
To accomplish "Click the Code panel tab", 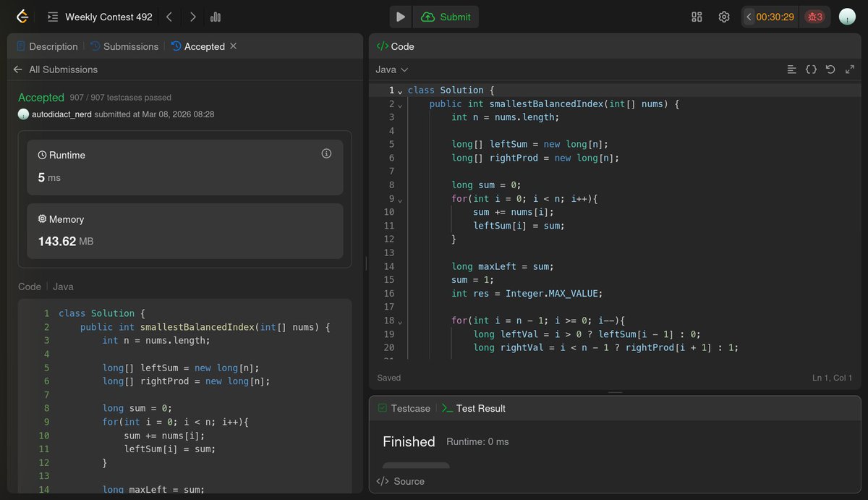I will click(x=396, y=46).
